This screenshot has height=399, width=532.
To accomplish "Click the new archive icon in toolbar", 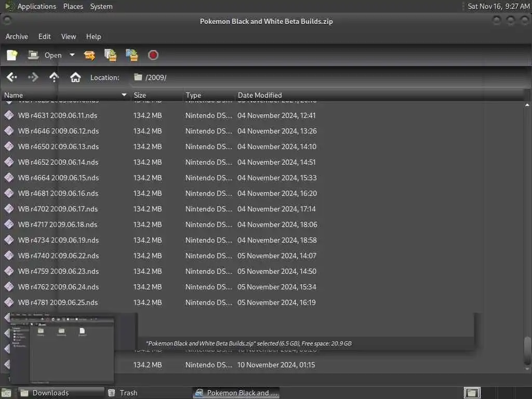I will point(12,55).
